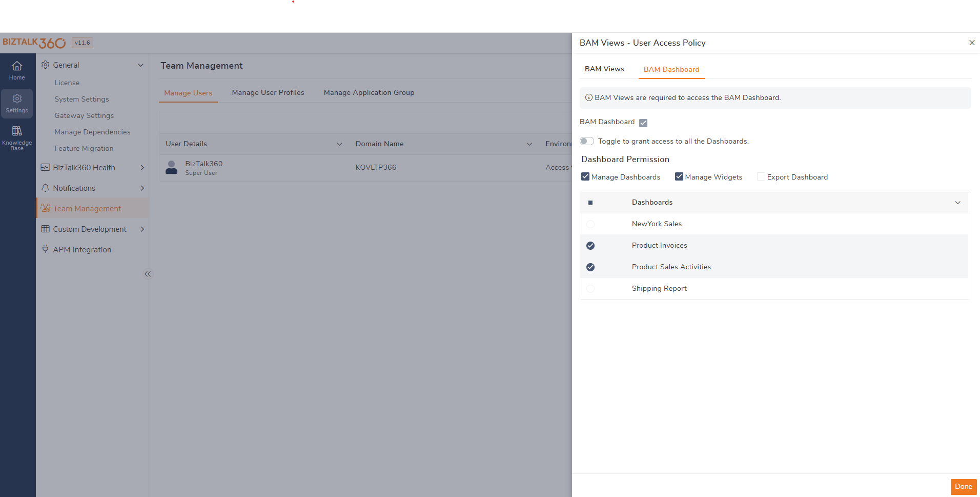Open Settings gear icon in sidebar

17,98
